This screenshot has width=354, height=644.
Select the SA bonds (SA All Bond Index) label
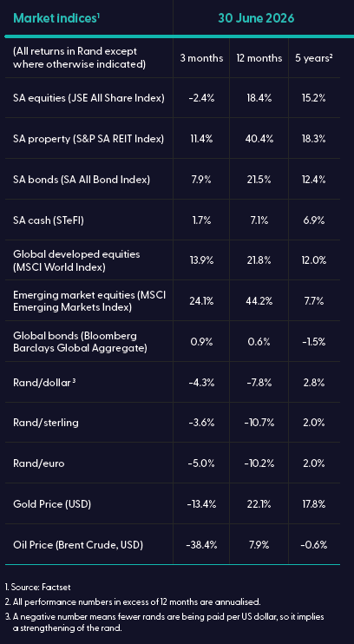(82, 180)
